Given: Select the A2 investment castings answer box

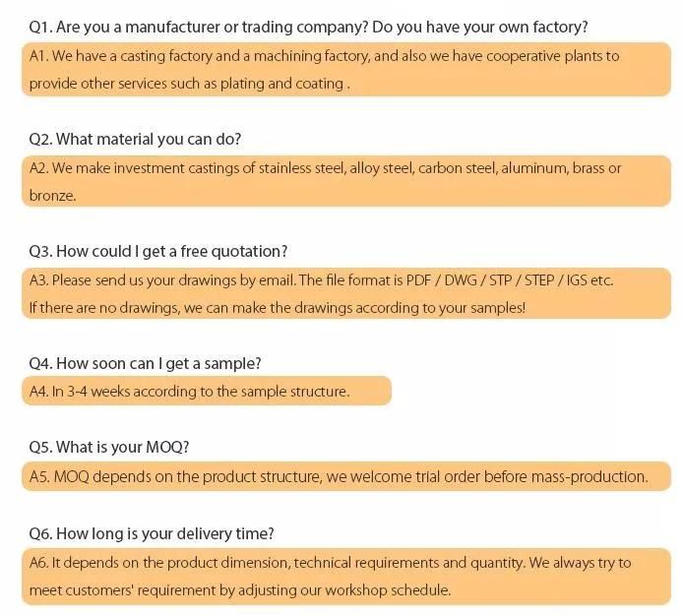Looking at the screenshot, I should click(x=346, y=181).
